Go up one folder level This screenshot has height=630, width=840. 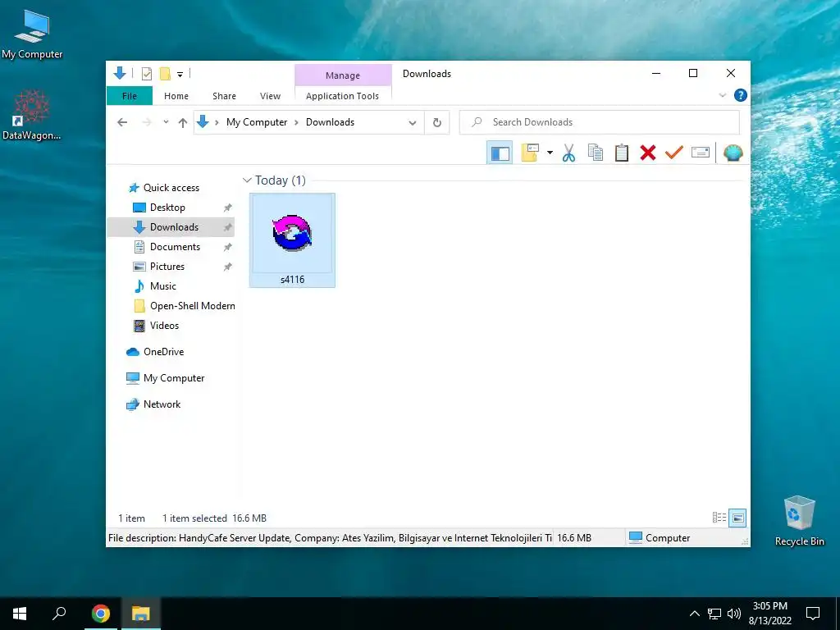tap(183, 123)
